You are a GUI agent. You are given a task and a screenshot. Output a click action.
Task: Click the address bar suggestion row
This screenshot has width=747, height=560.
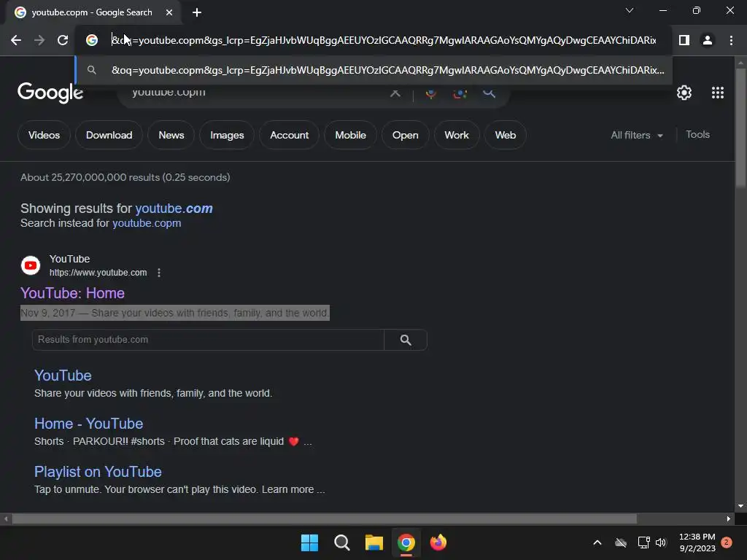pos(374,70)
